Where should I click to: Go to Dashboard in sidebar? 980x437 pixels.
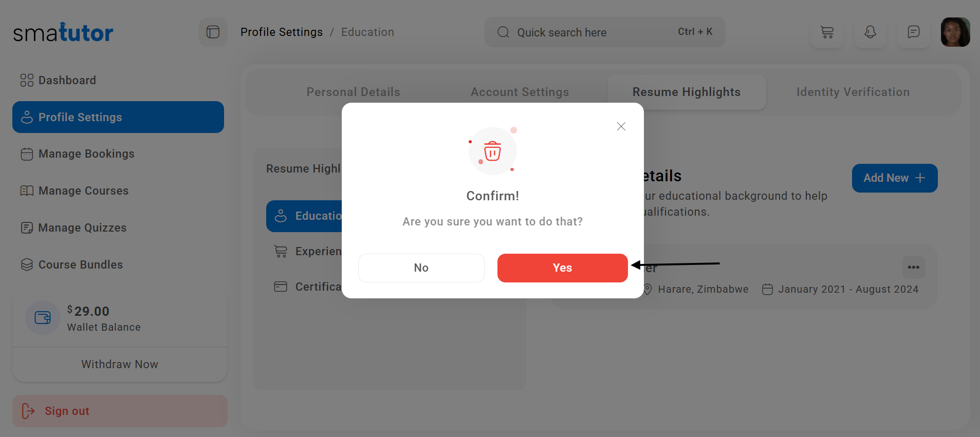pos(67,81)
